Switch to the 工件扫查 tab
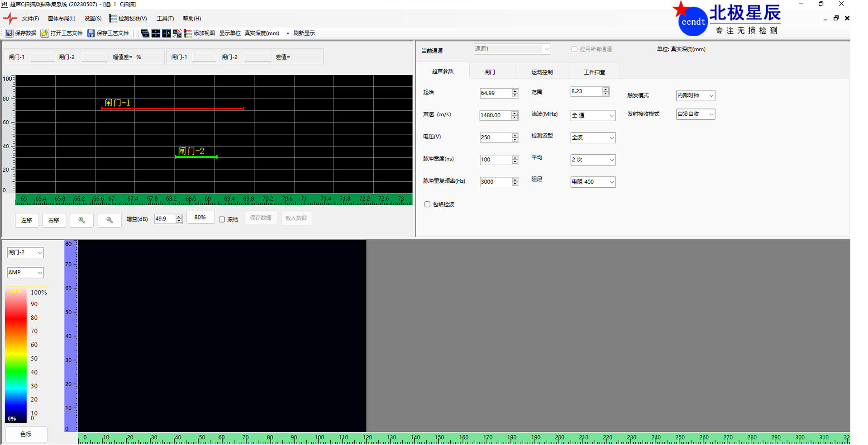The height and width of the screenshot is (445, 868). [594, 72]
